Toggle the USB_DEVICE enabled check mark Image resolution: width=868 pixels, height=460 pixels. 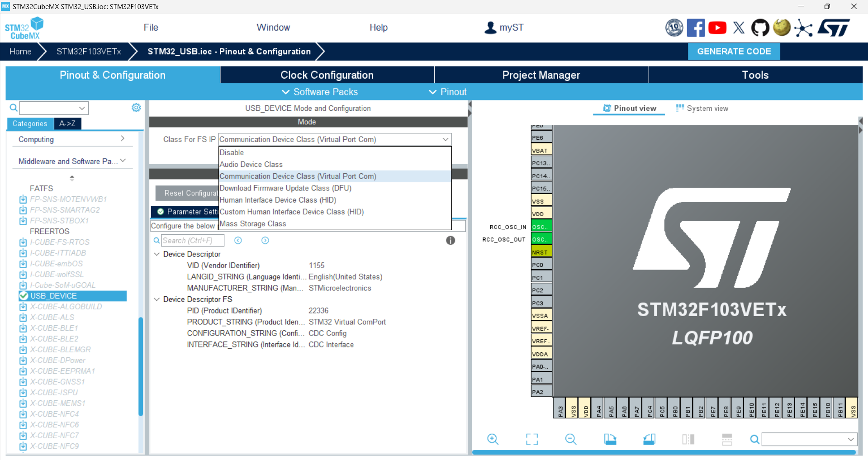point(24,296)
